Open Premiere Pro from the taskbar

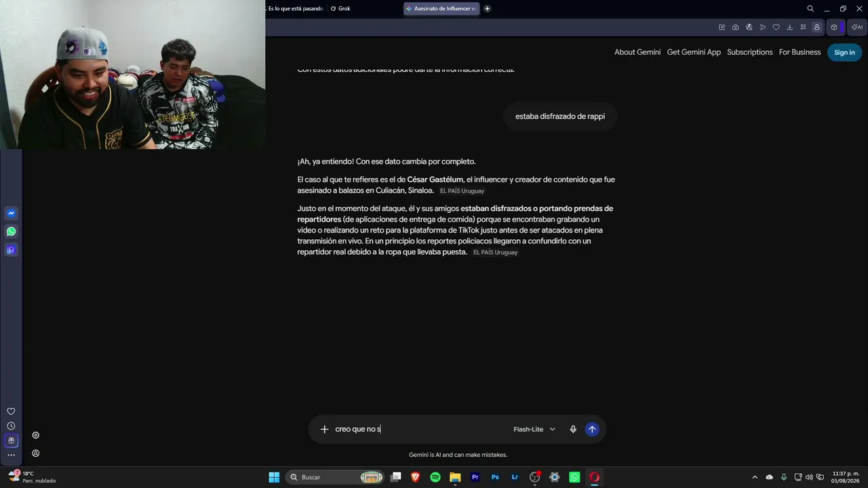475,477
